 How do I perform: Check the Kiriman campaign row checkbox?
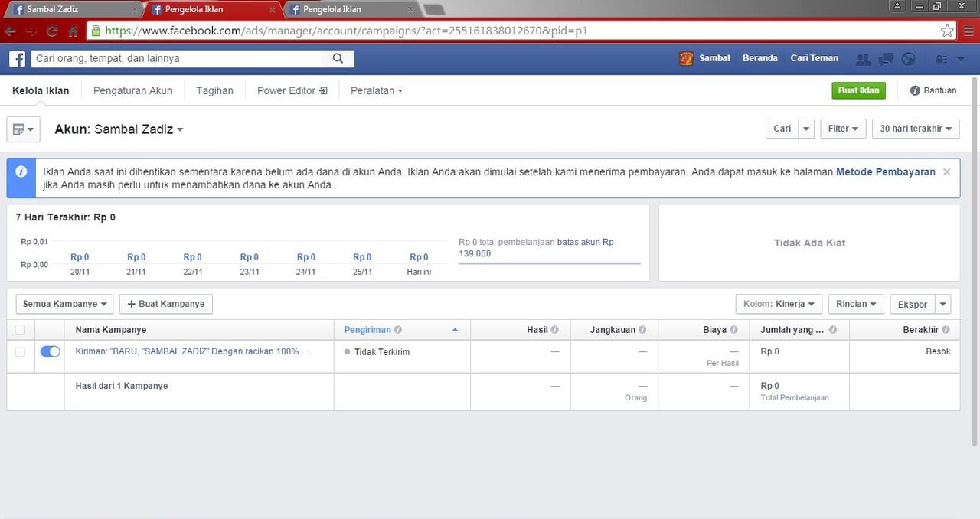click(x=21, y=352)
